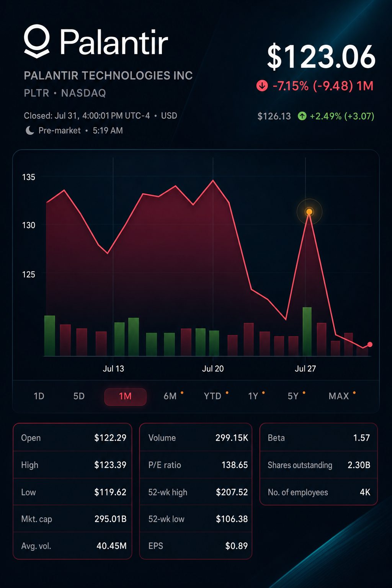Click the Jul 13 axis label
Screen dimensions: 392x588
(x=113, y=369)
